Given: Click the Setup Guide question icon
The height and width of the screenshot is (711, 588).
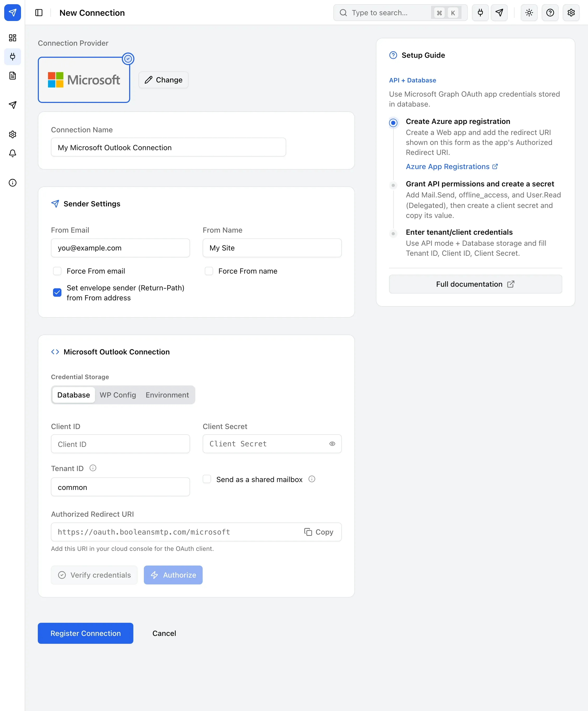Looking at the screenshot, I should [393, 55].
